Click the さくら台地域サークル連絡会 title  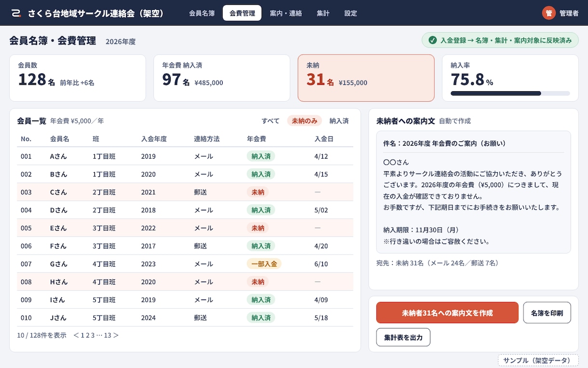[96, 13]
